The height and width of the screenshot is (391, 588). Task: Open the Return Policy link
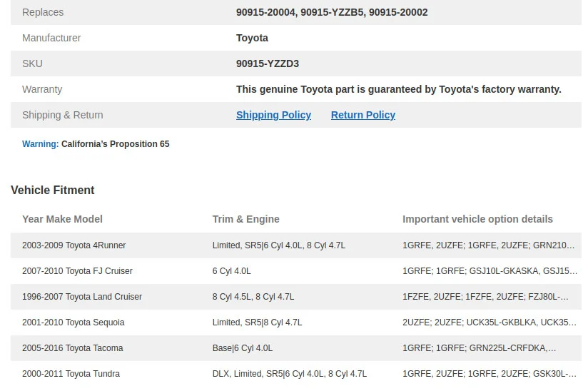[x=363, y=115]
